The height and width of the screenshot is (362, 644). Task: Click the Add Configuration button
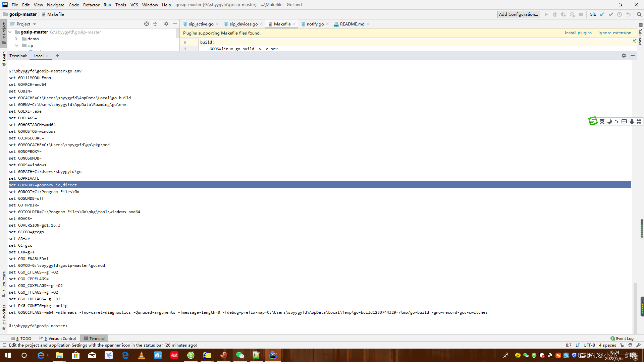point(518,14)
